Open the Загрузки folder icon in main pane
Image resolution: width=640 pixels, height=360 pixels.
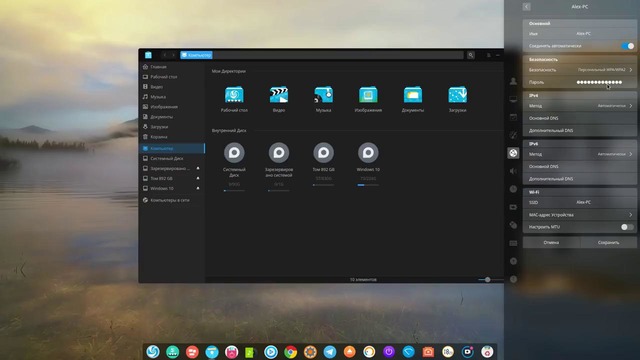coord(458,95)
